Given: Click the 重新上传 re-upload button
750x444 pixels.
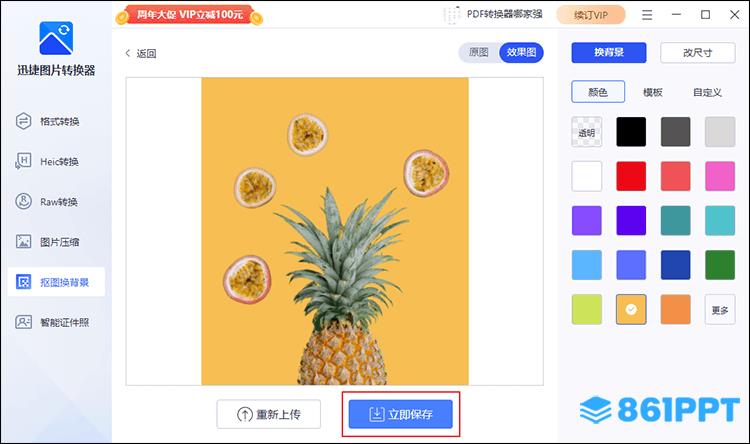Looking at the screenshot, I should (x=269, y=414).
